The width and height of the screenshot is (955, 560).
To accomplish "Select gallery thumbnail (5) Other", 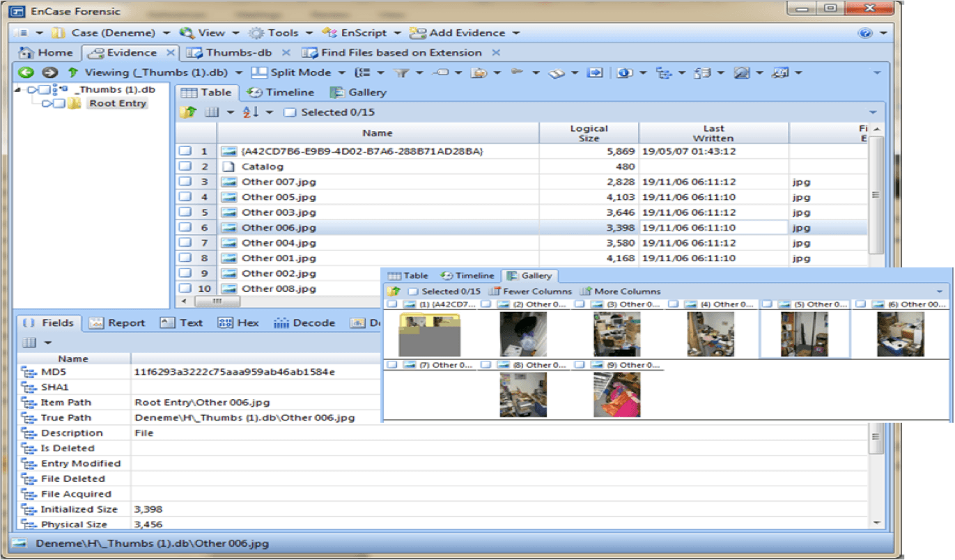I will (x=804, y=334).
